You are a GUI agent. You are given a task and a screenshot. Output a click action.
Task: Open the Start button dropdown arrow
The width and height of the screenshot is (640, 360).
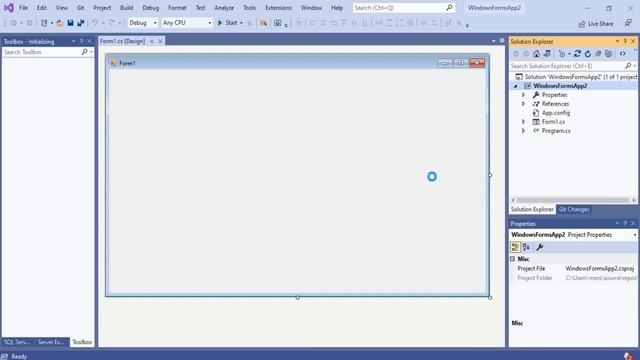(241, 23)
